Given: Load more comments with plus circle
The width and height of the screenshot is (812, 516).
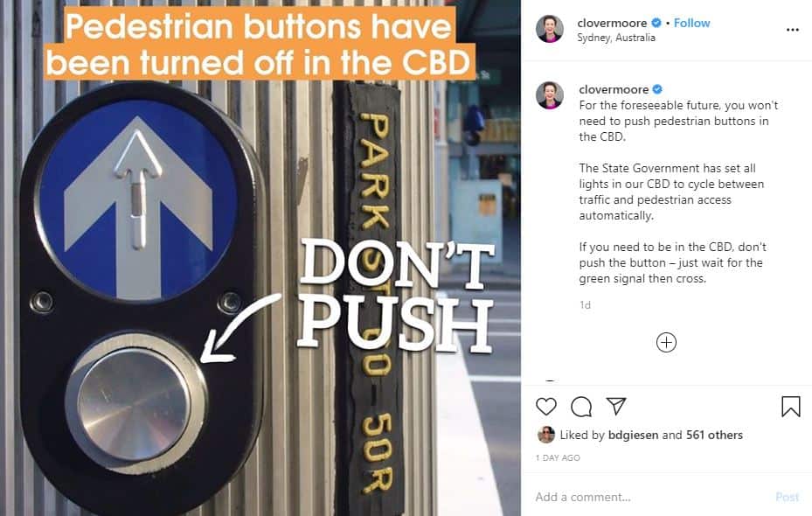Looking at the screenshot, I should pyautogui.click(x=666, y=343).
